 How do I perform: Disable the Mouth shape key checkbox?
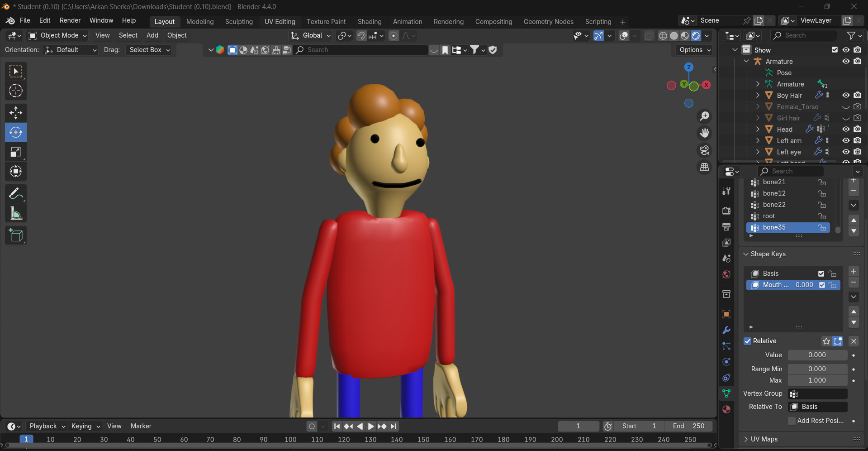tap(822, 285)
